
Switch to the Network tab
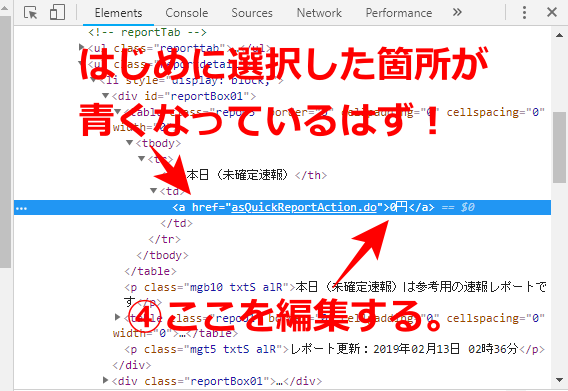(x=319, y=13)
